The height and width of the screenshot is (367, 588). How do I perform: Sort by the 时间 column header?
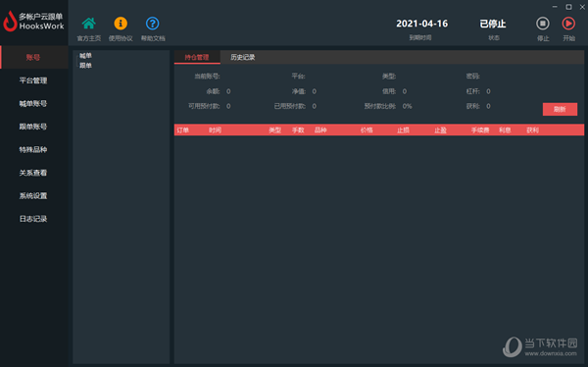click(x=215, y=130)
